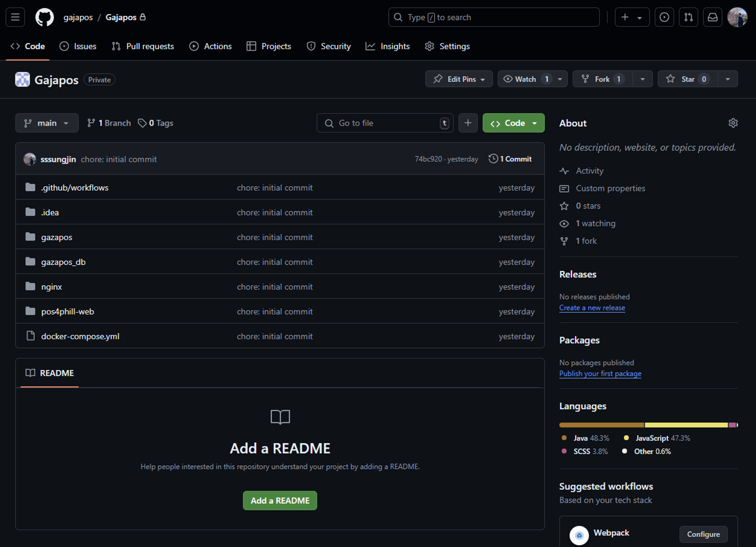Open commit history clock icon

pos(493,159)
